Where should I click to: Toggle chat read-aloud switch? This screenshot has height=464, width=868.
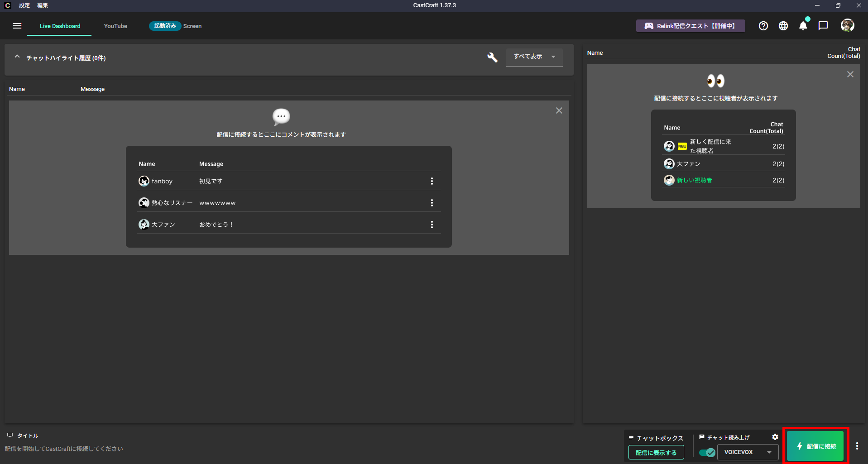[x=707, y=452]
